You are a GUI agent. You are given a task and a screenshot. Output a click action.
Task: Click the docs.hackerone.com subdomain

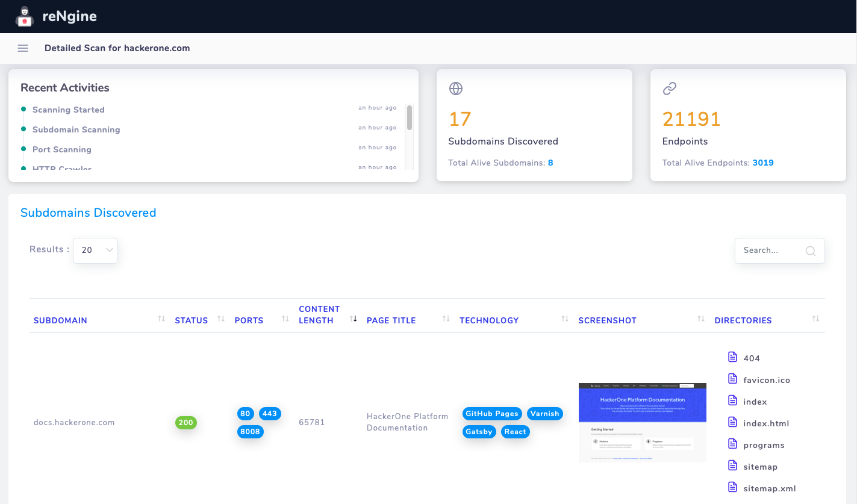tap(74, 423)
